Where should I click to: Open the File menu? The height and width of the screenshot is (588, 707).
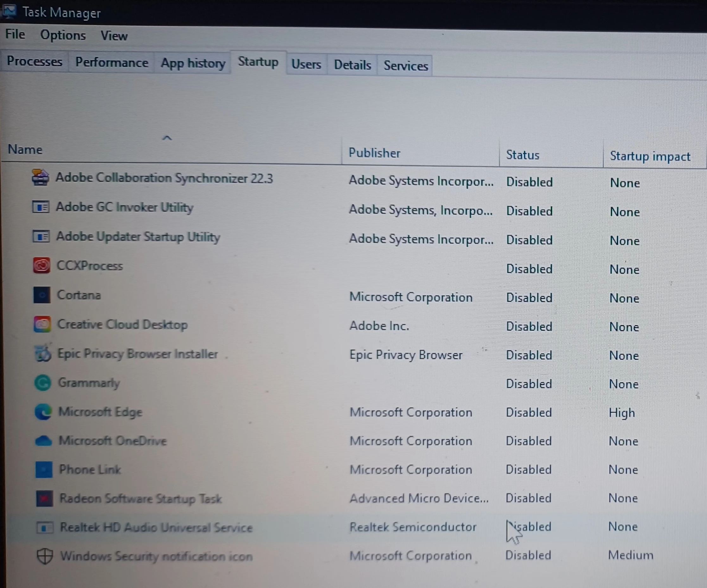(15, 34)
